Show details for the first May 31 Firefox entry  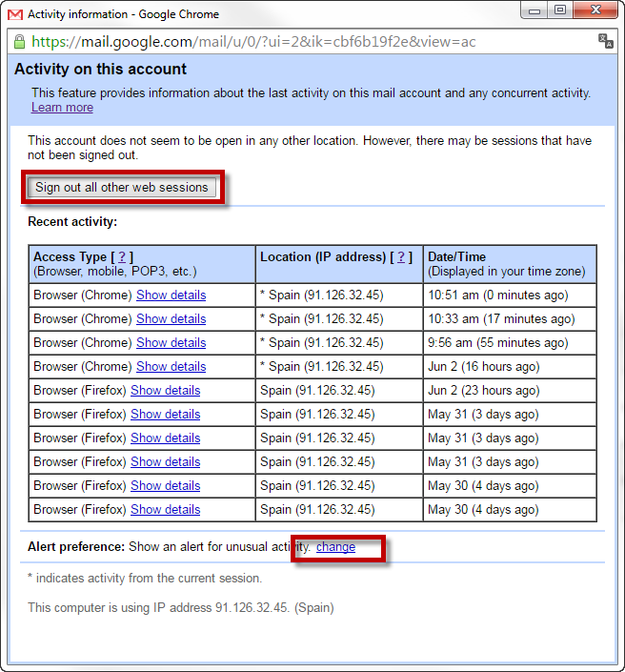pyautogui.click(x=165, y=414)
